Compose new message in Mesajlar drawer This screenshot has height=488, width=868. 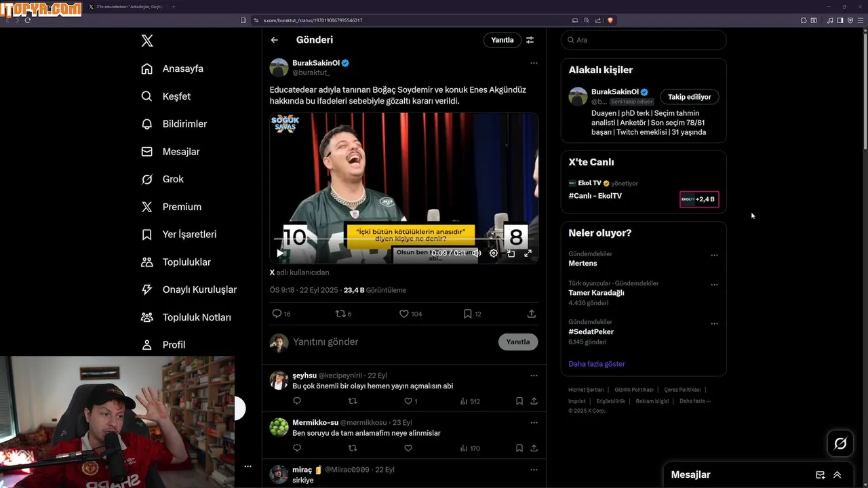tap(821, 475)
